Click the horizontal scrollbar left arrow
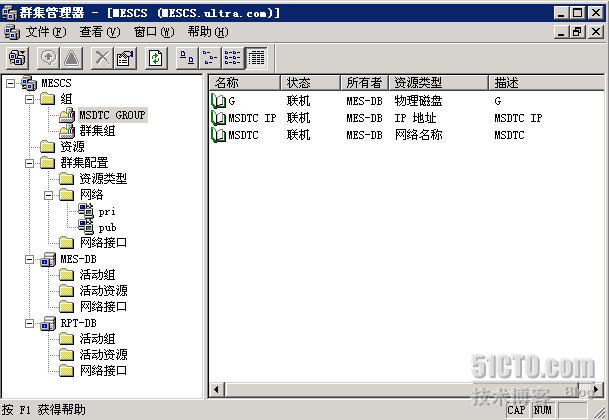 217,389
